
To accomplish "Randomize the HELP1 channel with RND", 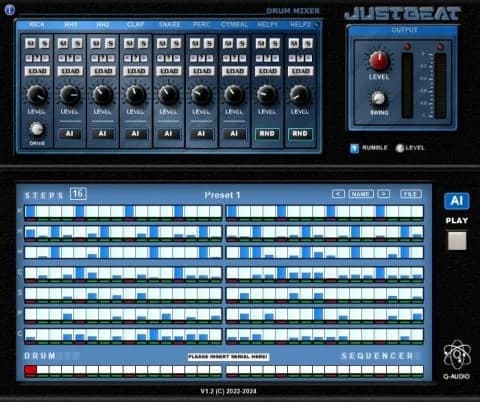I will (267, 134).
